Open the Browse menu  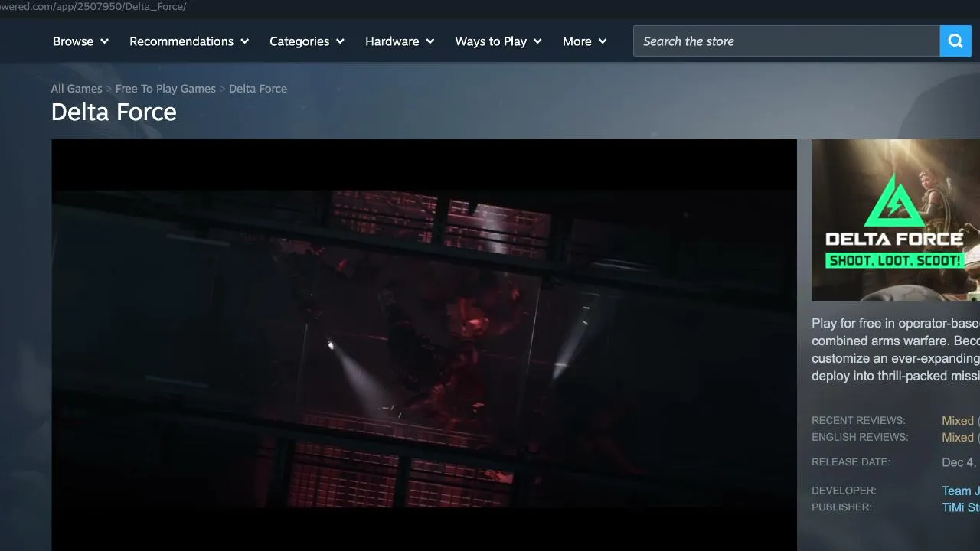(81, 41)
